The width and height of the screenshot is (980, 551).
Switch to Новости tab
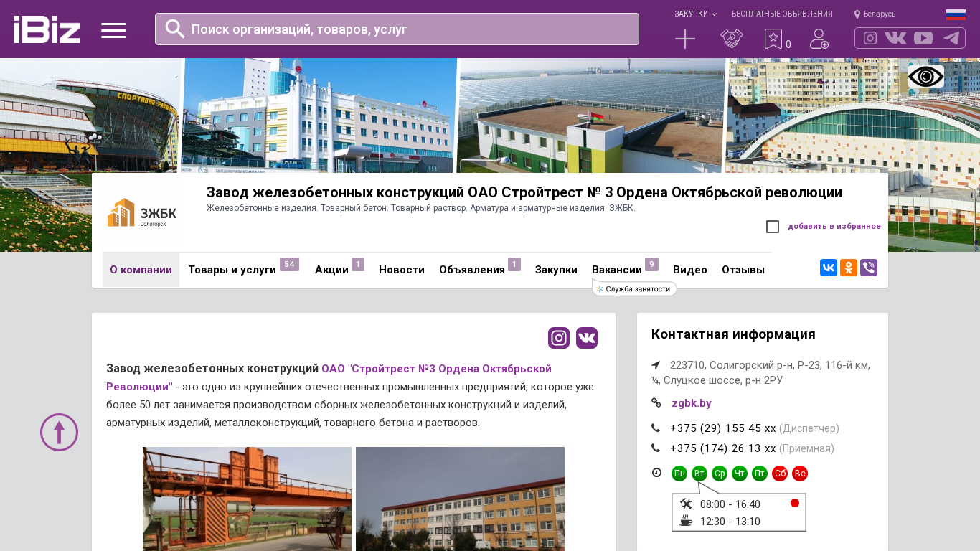tap(402, 270)
